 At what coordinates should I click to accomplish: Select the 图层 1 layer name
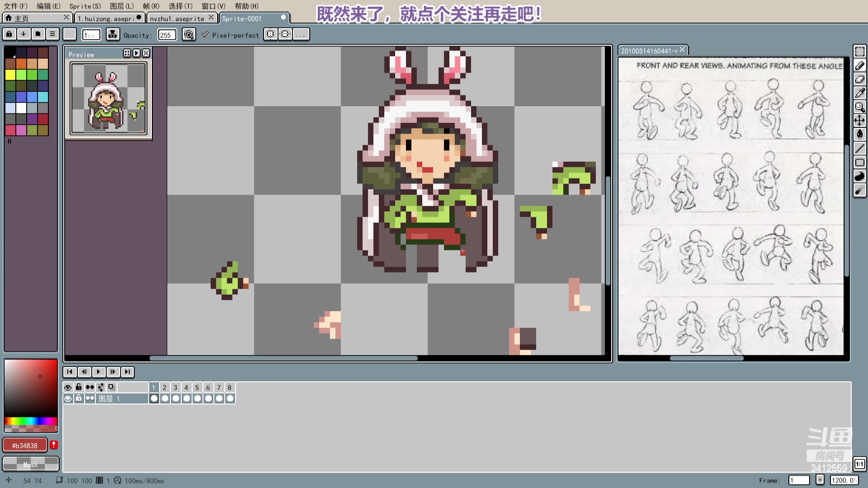click(122, 398)
